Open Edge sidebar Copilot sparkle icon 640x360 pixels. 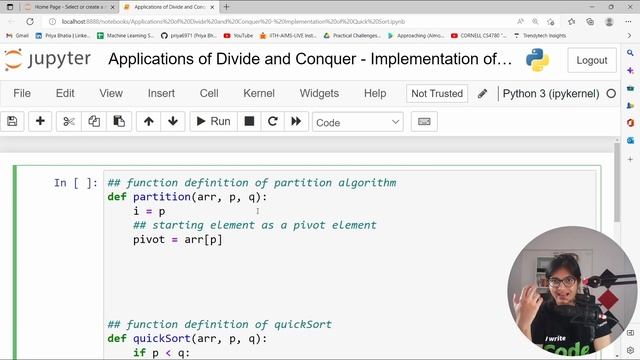631,70
